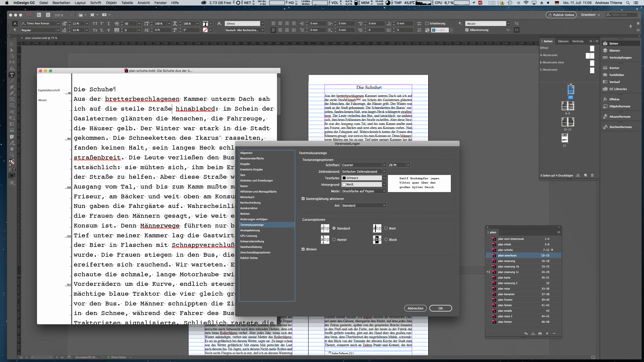Select the Eyedropper tool
The width and height of the screenshot is (644, 362).
coord(12,143)
